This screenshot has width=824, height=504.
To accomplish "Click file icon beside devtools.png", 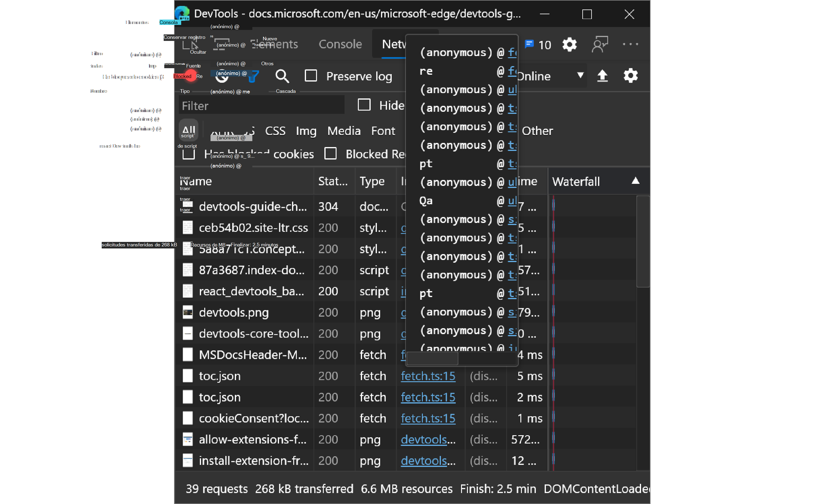I will [x=188, y=312].
